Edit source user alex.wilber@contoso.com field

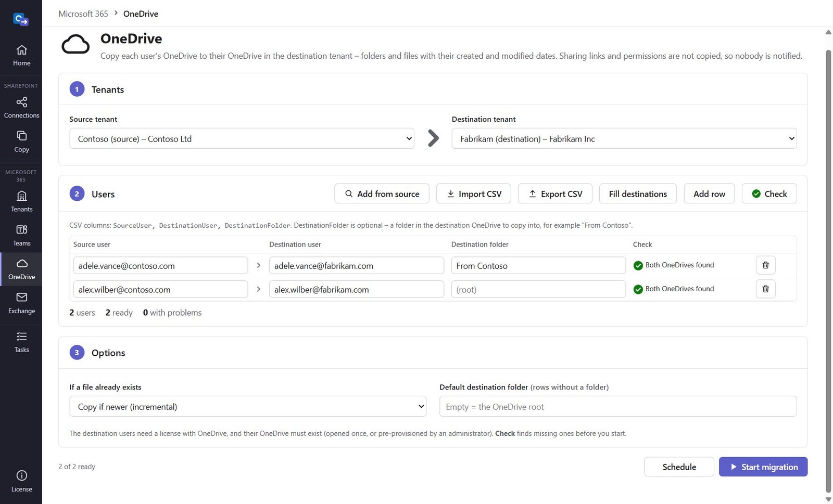point(160,289)
